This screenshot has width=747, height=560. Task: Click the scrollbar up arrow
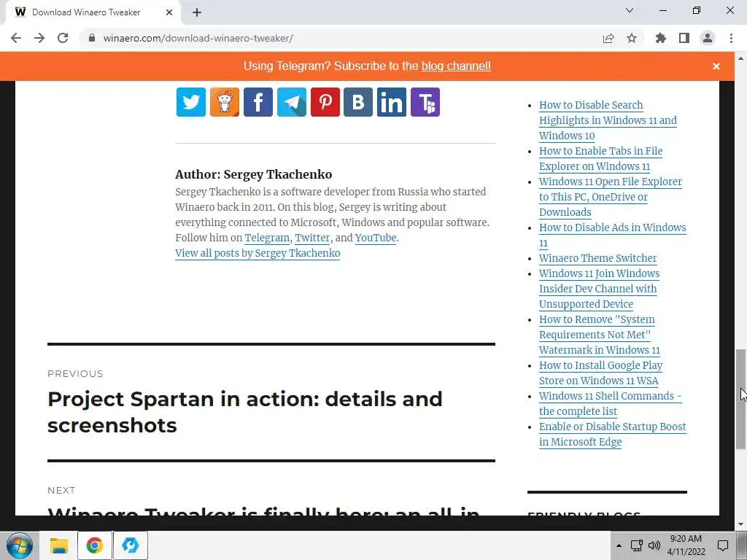[741, 58]
